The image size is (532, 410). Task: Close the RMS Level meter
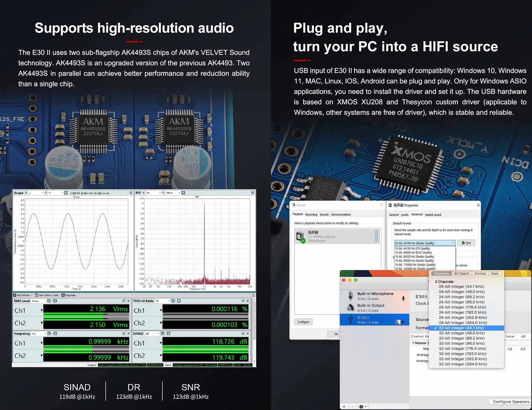point(128,301)
